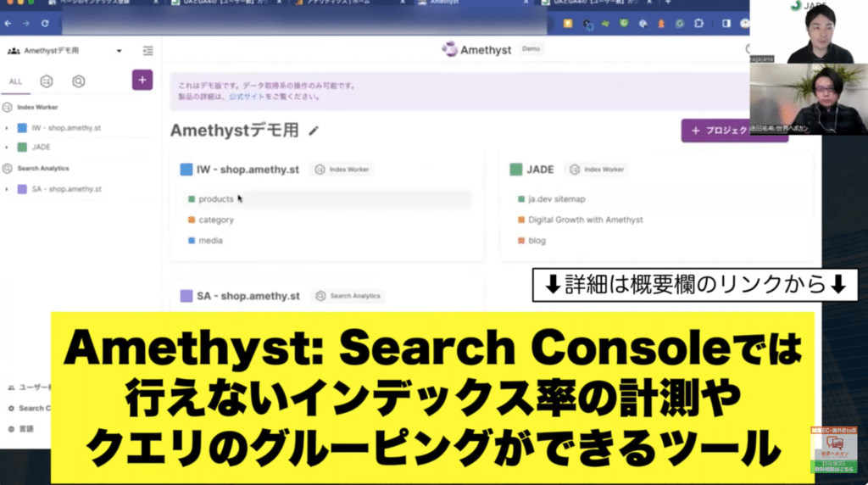Open the JADE project card title
Screen dimensions: 868x485
[x=540, y=170]
